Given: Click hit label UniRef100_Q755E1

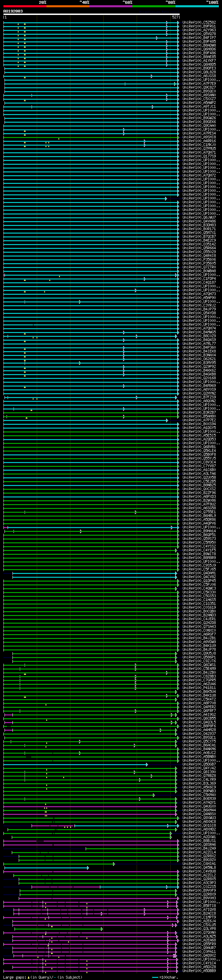Looking at the screenshot, I should point(199,512).
